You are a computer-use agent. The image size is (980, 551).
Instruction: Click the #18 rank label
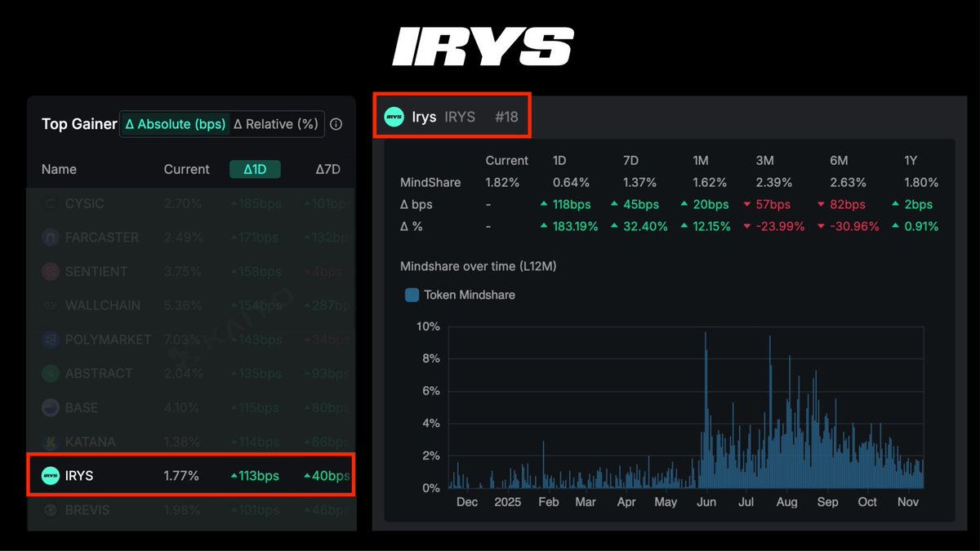pos(506,117)
